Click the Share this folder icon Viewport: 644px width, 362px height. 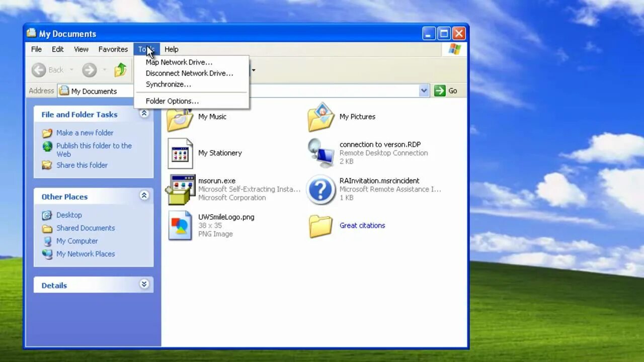tap(47, 165)
